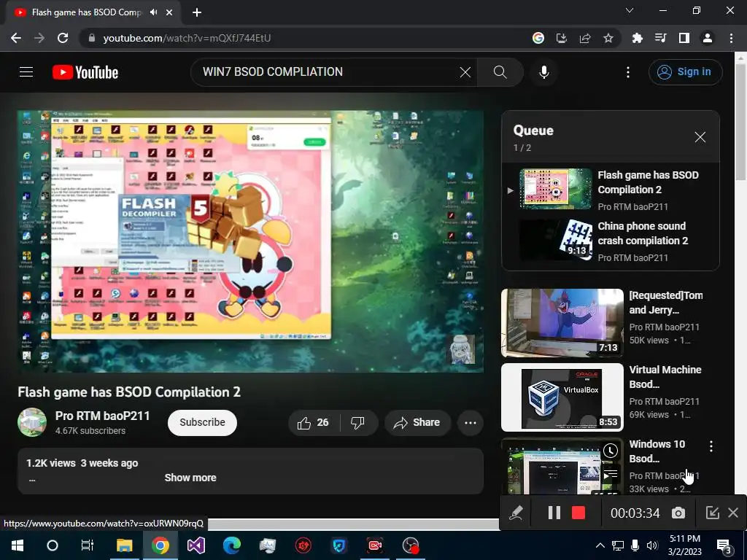The height and width of the screenshot is (560, 747).
Task: Click the Sign in button
Action: point(685,72)
